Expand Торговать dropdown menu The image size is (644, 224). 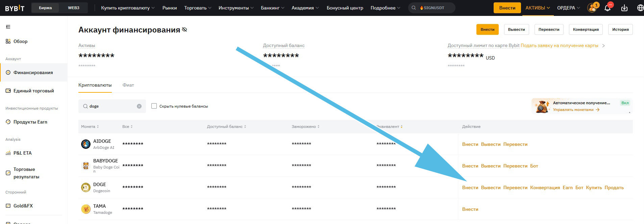198,8
